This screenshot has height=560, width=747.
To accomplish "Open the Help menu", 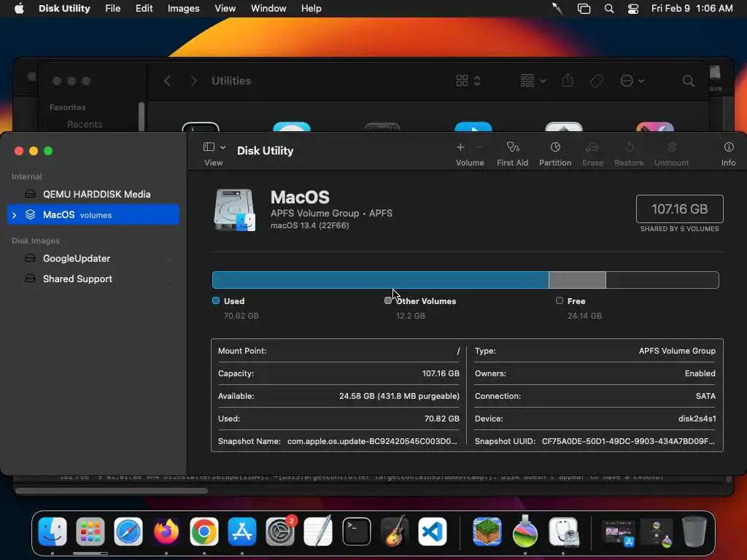I will [x=311, y=9].
